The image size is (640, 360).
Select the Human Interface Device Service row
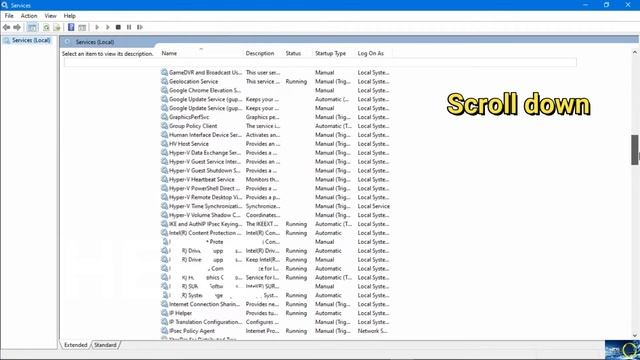pos(276,135)
